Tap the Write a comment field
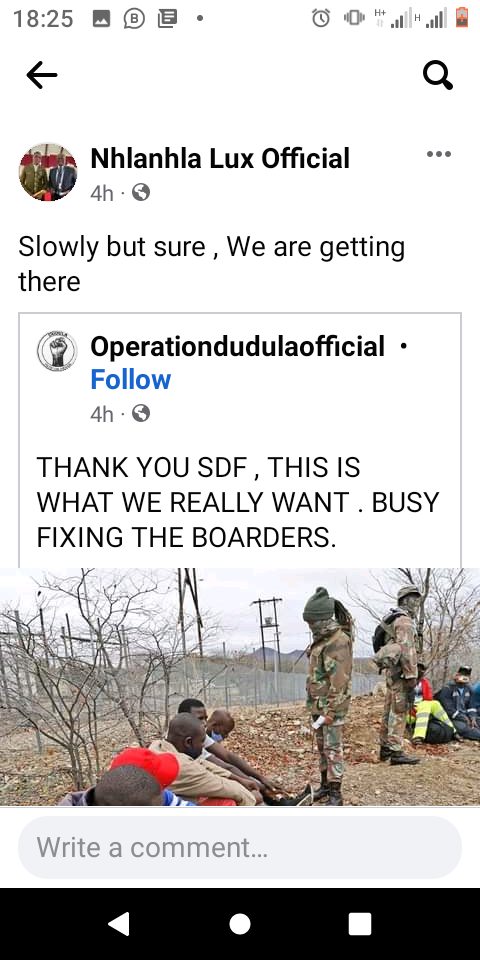This screenshot has width=480, height=960. tap(240, 847)
